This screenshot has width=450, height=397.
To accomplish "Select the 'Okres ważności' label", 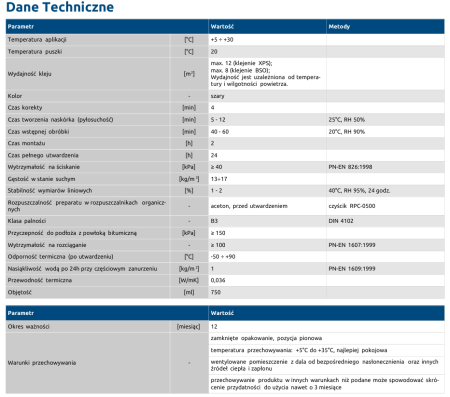I will (28, 327).
